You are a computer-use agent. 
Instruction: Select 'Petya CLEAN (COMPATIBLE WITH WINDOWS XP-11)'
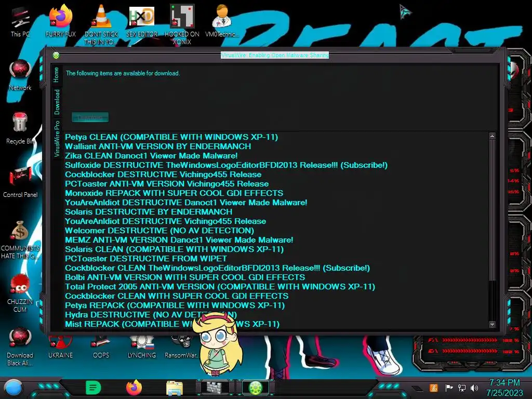coord(171,137)
